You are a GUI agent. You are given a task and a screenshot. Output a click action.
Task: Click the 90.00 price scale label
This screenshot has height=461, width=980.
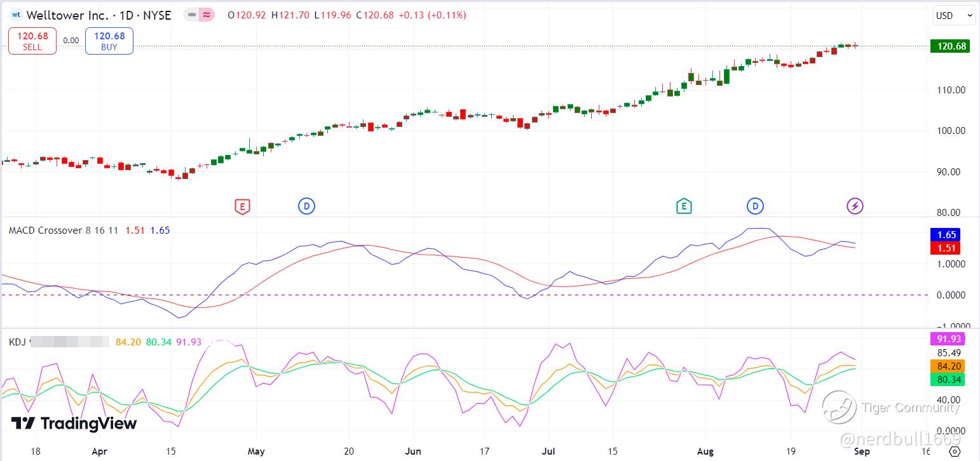[x=949, y=171]
